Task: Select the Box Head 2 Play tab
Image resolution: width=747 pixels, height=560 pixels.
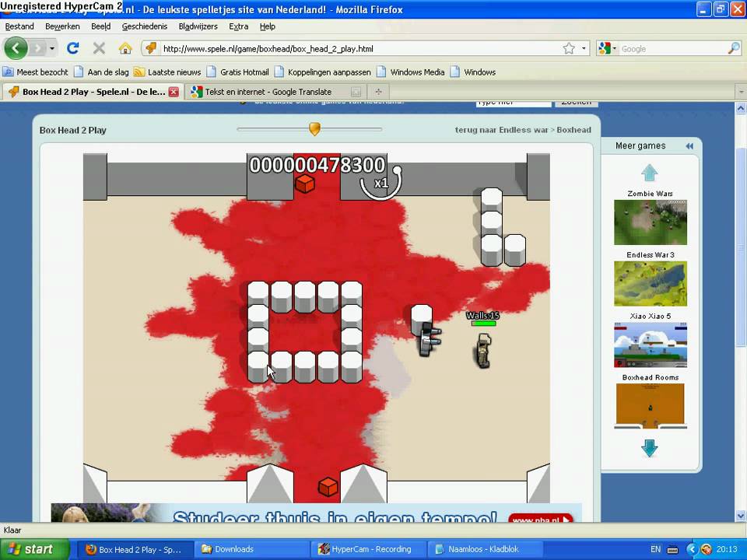Action: point(93,92)
